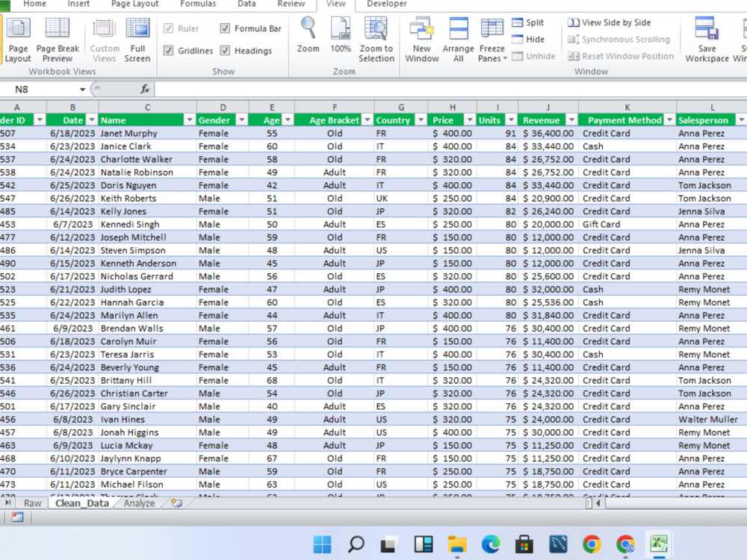
Task: Open Custom Views
Action: tap(105, 40)
